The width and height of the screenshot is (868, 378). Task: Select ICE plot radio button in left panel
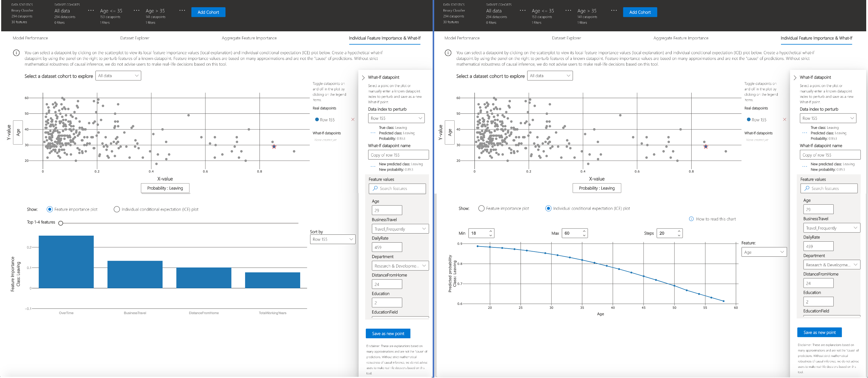[117, 209]
